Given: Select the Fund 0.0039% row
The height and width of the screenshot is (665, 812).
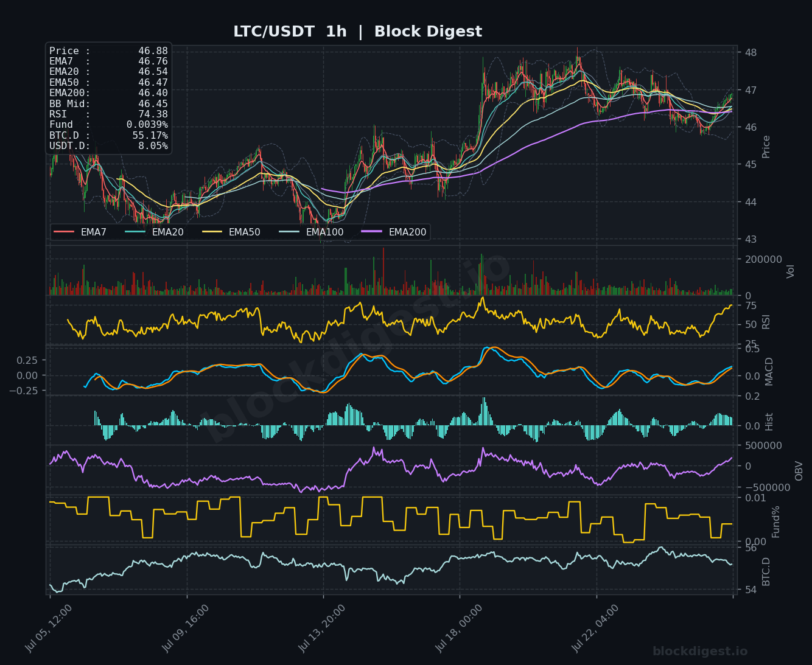Looking at the screenshot, I should (x=108, y=125).
